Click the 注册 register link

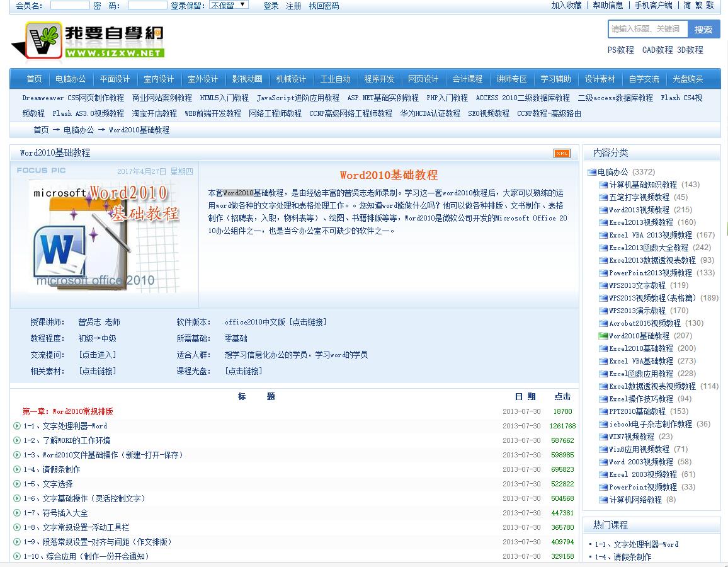click(x=293, y=6)
